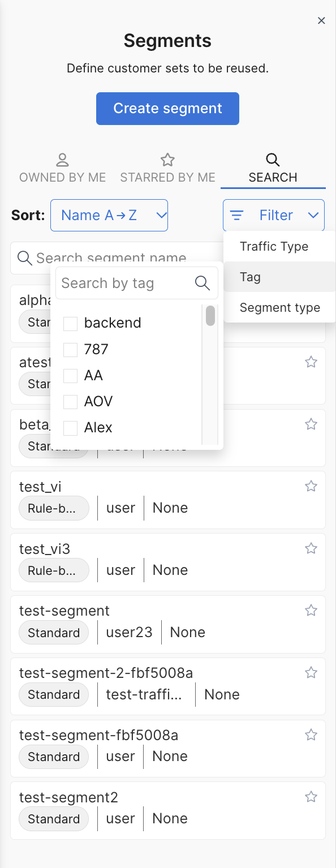The width and height of the screenshot is (336, 868).
Task: Switch to Owned By Me tab
Action: tap(63, 169)
